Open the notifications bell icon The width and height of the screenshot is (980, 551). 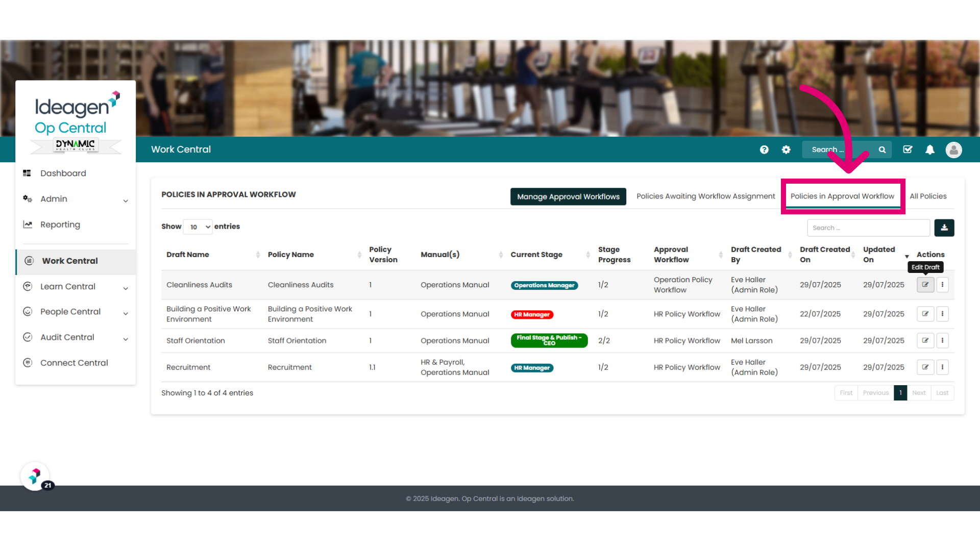(930, 149)
